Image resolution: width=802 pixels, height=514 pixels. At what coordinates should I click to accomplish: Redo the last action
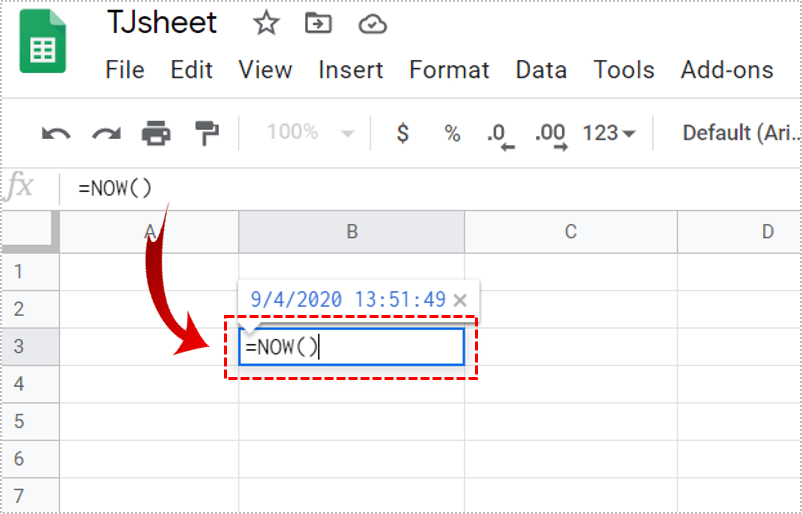106,133
